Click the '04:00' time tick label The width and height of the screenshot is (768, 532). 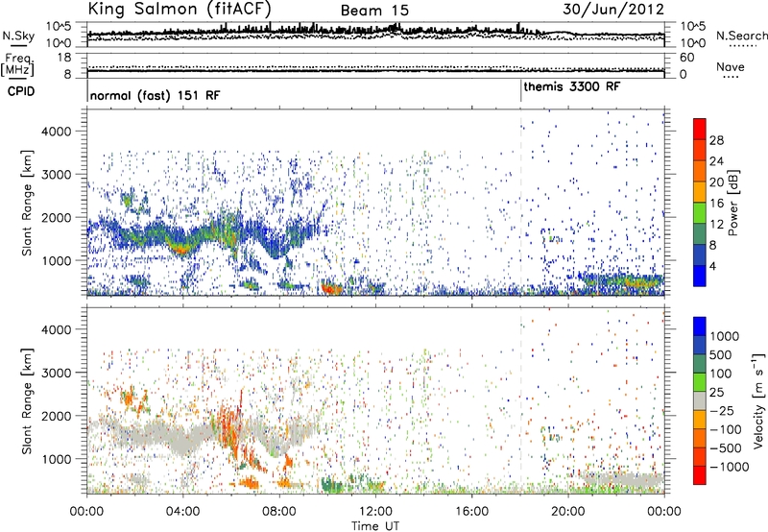[x=183, y=512]
